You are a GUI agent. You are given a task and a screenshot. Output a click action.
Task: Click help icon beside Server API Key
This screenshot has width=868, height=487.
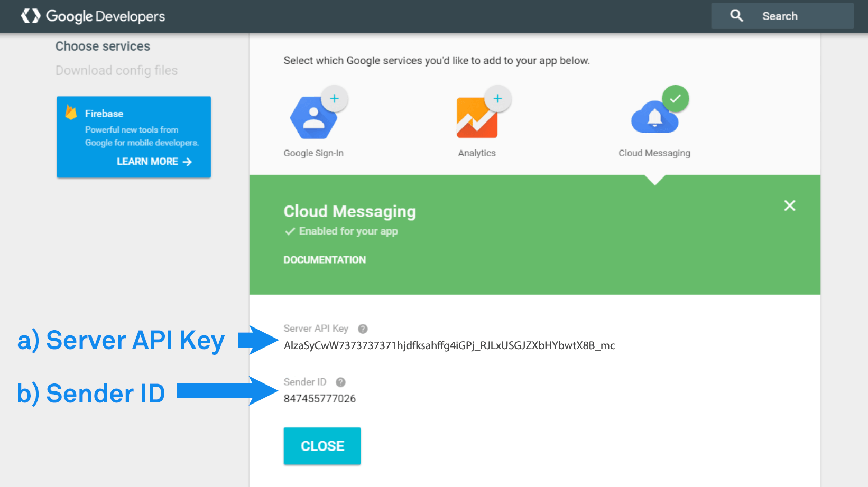pos(363,329)
